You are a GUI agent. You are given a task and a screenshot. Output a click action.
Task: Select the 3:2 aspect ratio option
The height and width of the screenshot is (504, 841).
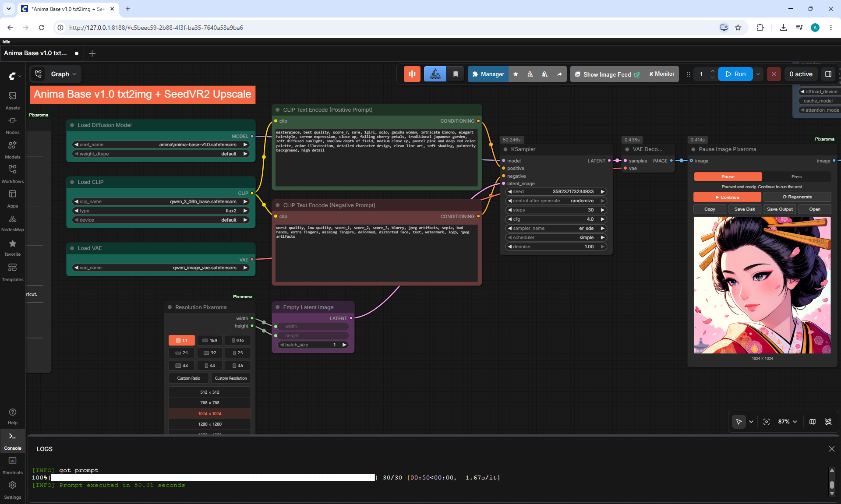tap(210, 352)
